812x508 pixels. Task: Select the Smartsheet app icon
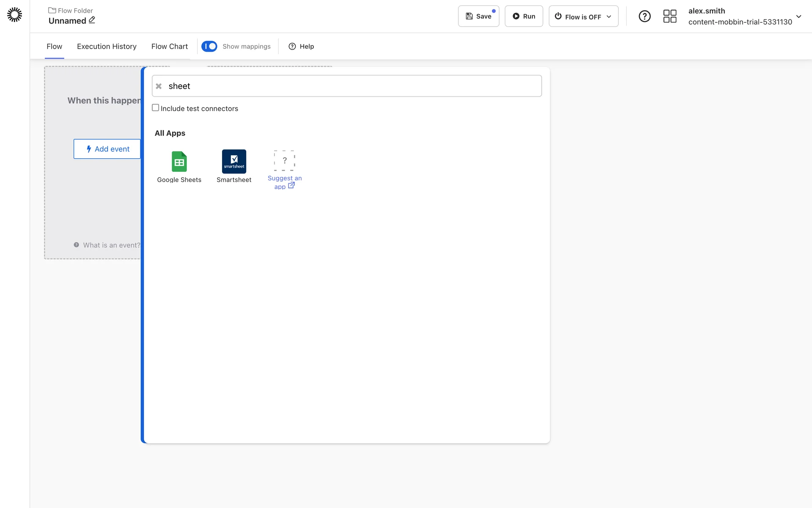point(234,161)
